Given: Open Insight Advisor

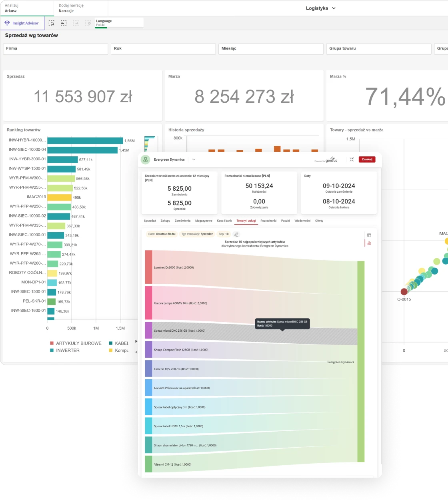Looking at the screenshot, I should click(x=22, y=23).
